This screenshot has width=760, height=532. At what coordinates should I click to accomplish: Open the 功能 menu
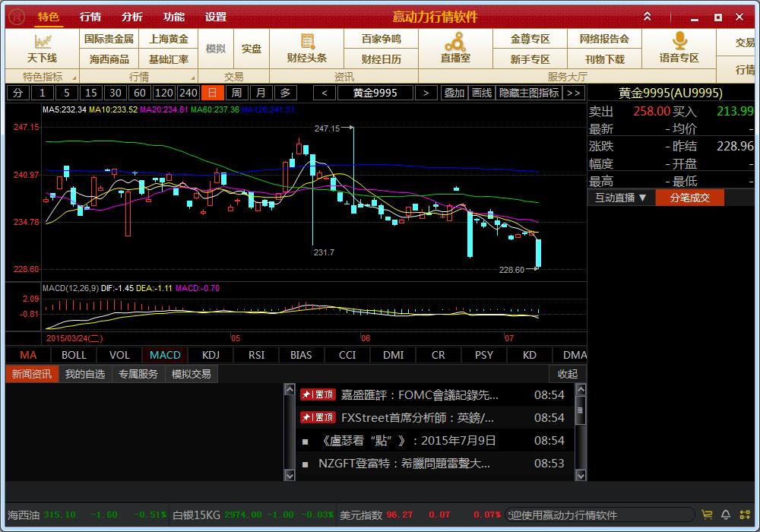pyautogui.click(x=173, y=17)
